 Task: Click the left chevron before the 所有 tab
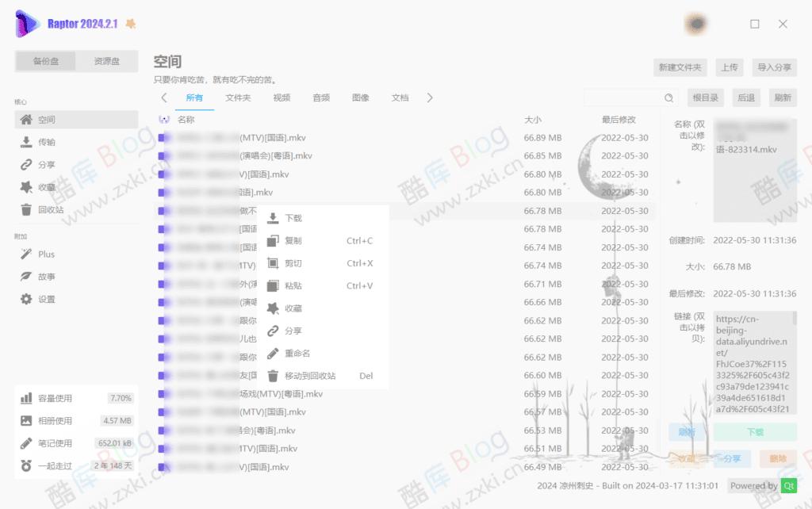tap(164, 98)
